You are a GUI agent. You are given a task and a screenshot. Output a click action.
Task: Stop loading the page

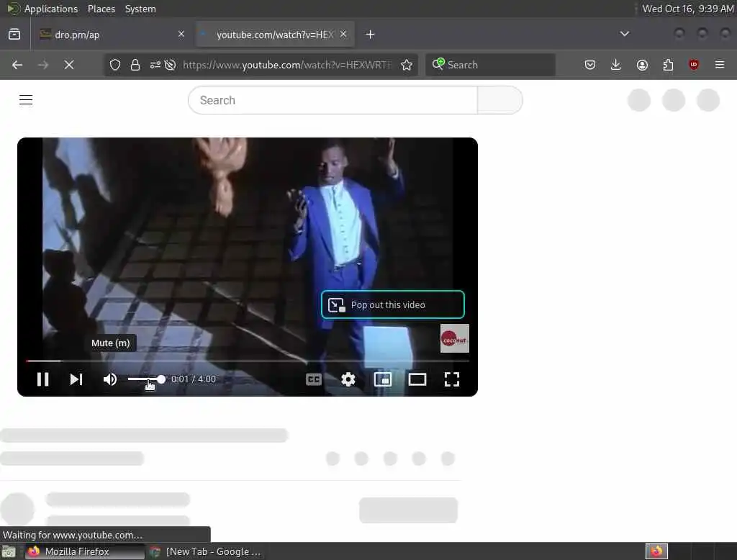coord(69,64)
